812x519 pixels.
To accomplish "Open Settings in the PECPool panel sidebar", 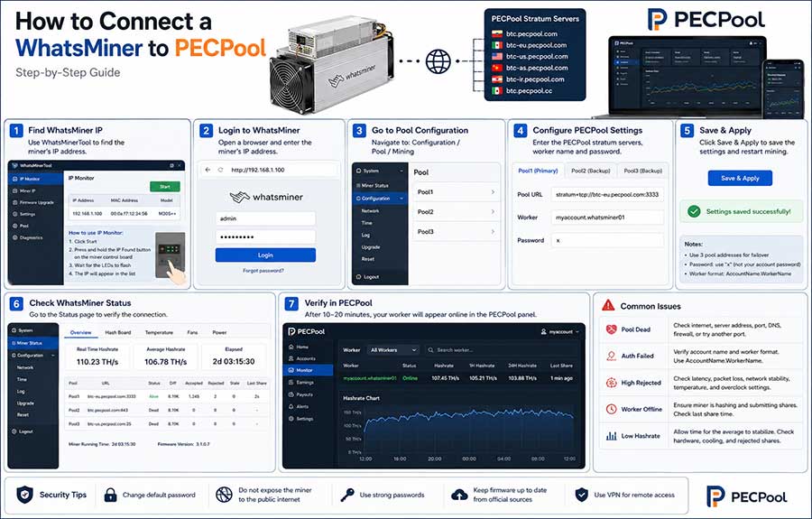I will tap(300, 419).
